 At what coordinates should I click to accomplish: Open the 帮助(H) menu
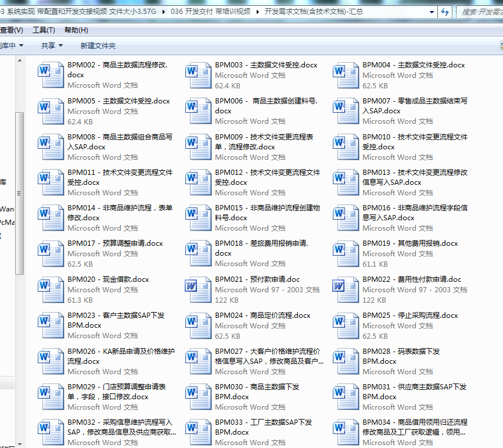[76, 30]
